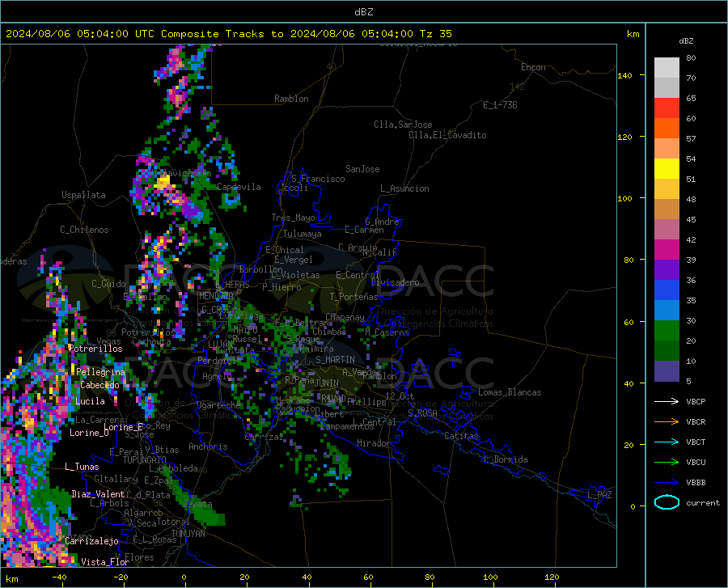The height and width of the screenshot is (588, 728).
Task: Click the Ramblon label near map top
Action: [x=291, y=99]
